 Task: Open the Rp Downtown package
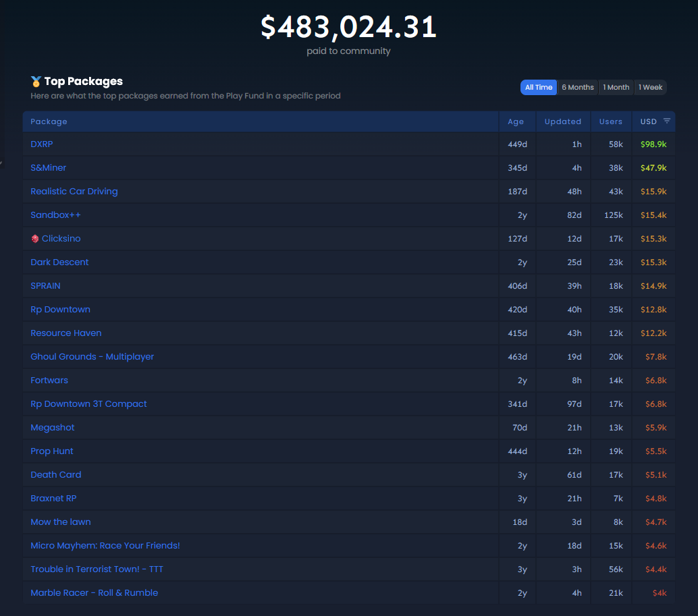(x=60, y=309)
